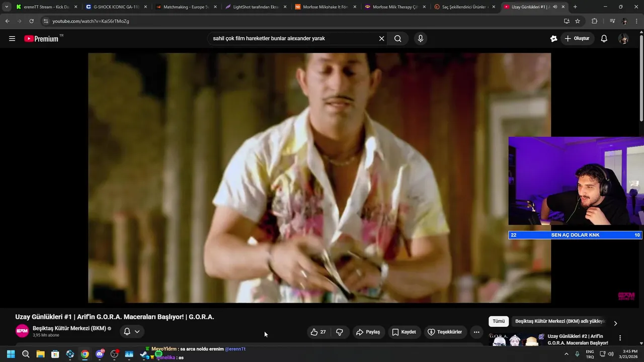This screenshot has width=644, height=362.
Task: Mute audio on Uzay Günlükleri tab
Action: click(x=555, y=7)
